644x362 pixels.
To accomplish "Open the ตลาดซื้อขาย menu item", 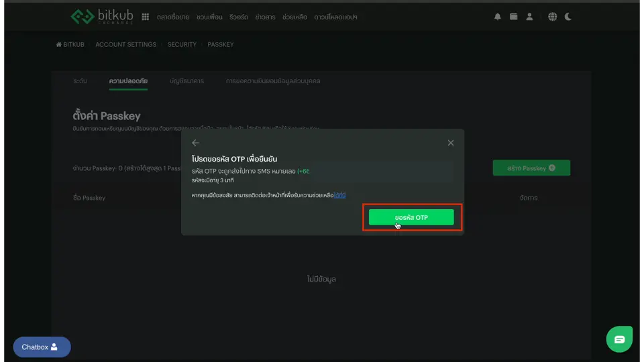I will [174, 17].
